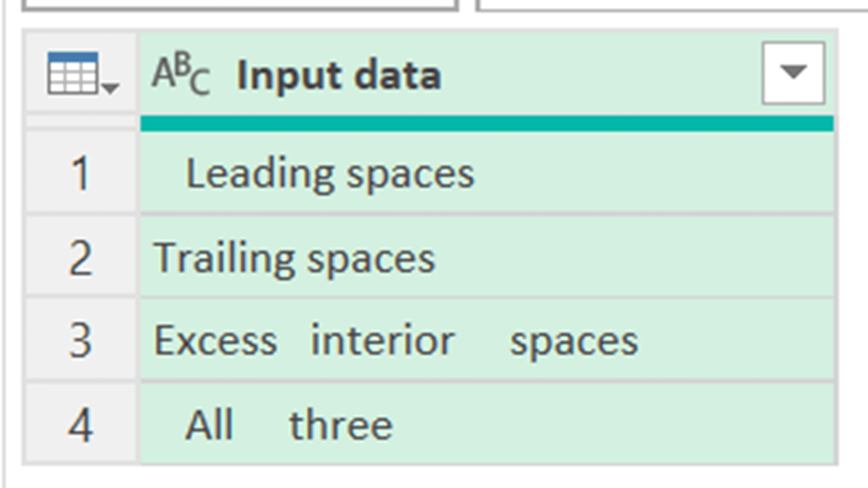Click the word "Leading" in row 1
Screen dimensions: 868x488
click(260, 175)
